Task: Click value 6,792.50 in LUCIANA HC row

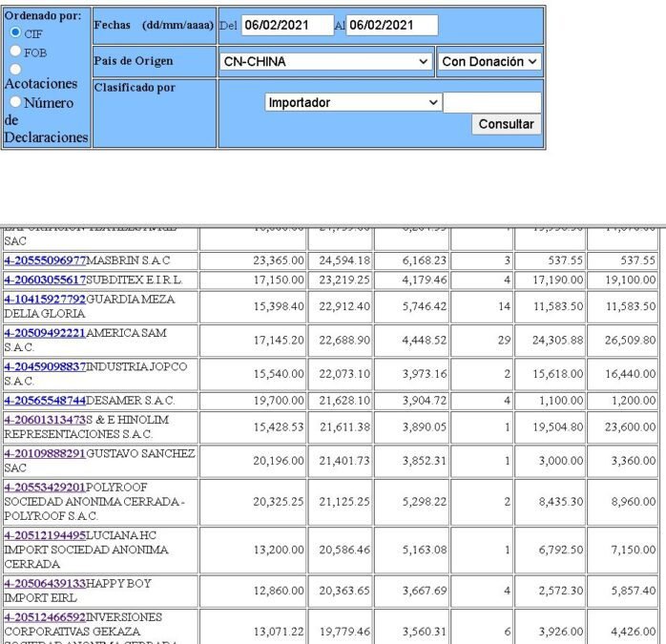Action: [x=561, y=550]
